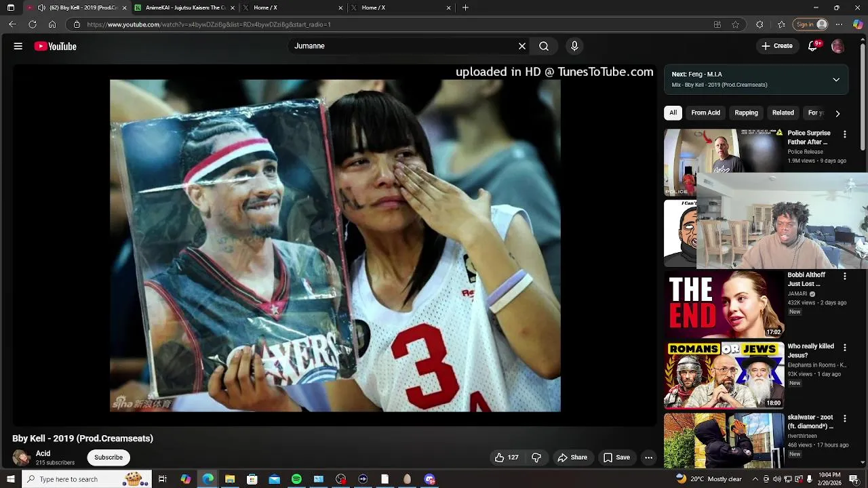Dislike the video with thumbs down
Screen dimensions: 868x488
pos(536,457)
